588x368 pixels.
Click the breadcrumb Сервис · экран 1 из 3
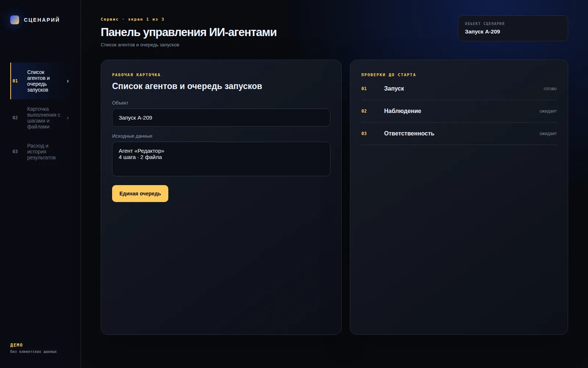133,19
